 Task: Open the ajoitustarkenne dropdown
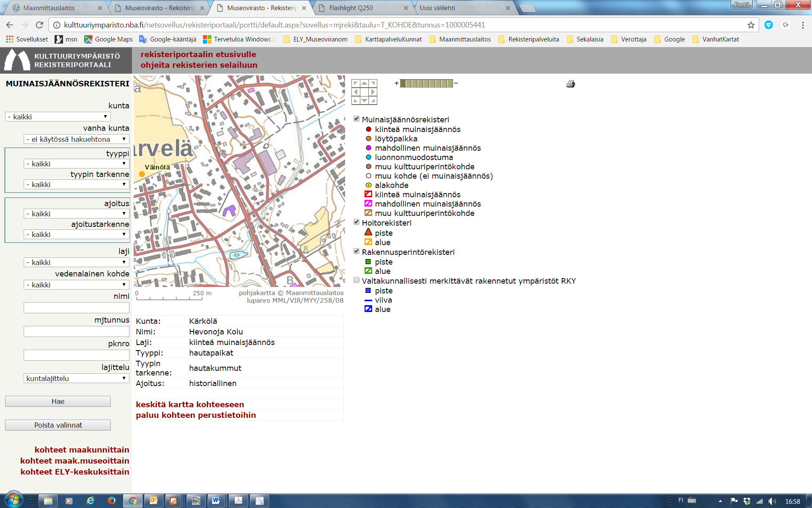77,235
